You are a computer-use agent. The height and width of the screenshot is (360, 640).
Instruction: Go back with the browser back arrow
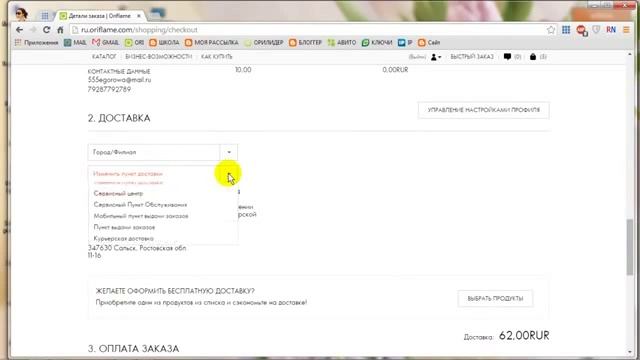point(19,30)
